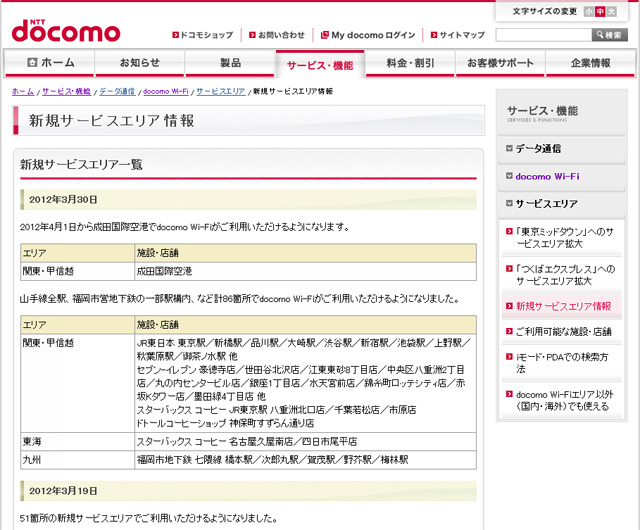Click the ドコモショップ arrow icon
The image size is (640, 530).
coord(175,35)
